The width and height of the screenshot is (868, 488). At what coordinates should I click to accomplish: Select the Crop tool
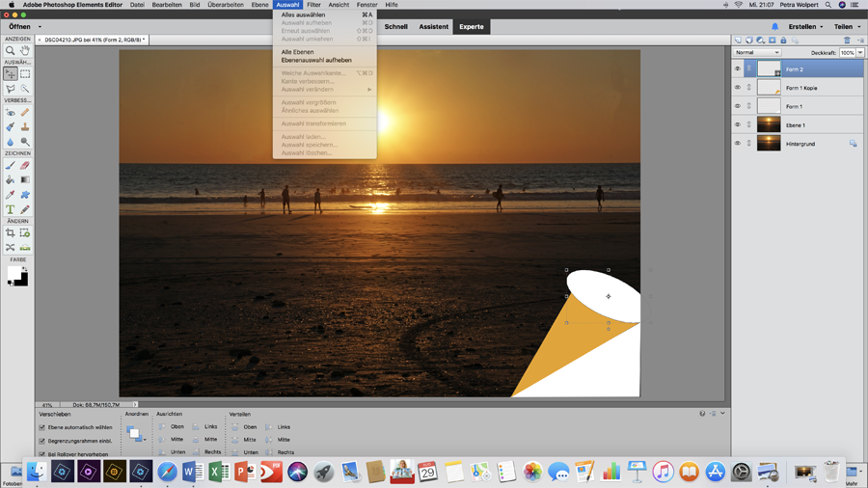11,233
